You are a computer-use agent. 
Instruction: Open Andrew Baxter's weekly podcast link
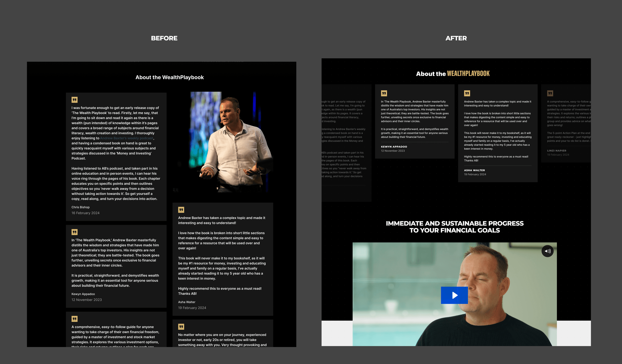coord(126,138)
